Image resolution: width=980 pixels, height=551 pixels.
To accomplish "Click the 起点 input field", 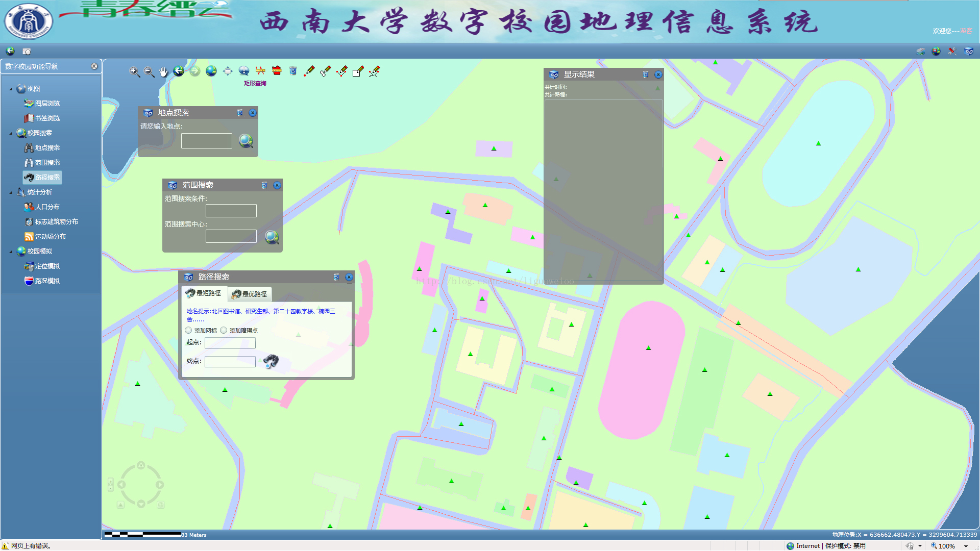I will click(x=230, y=343).
